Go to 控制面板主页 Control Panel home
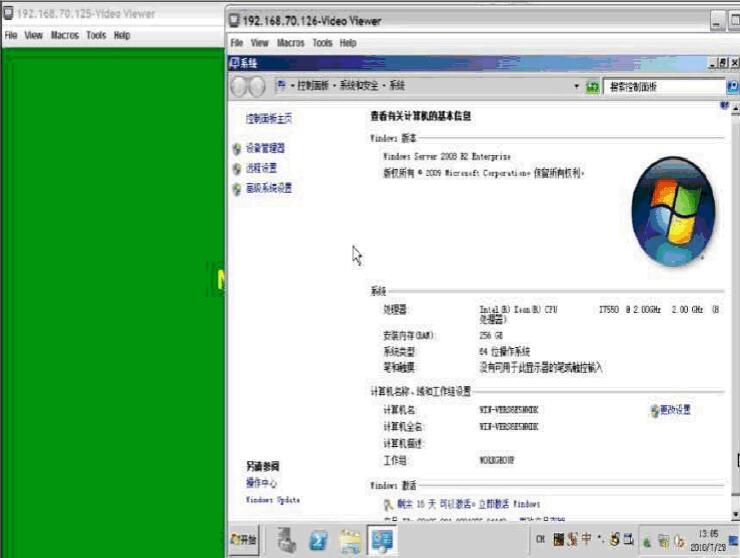Viewport: 740px width, 558px height. click(269, 118)
